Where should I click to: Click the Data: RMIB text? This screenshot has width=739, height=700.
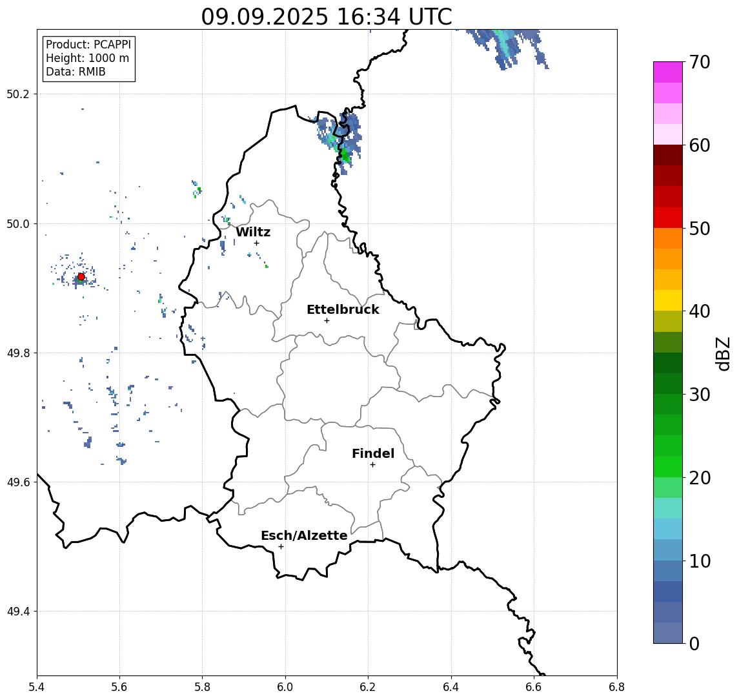[76, 72]
